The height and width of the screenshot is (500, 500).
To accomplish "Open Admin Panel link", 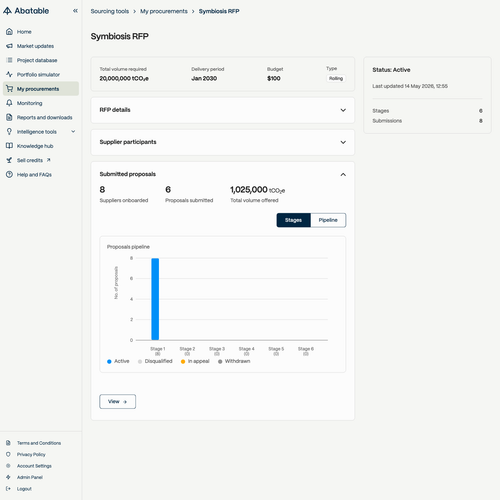I will (30, 477).
